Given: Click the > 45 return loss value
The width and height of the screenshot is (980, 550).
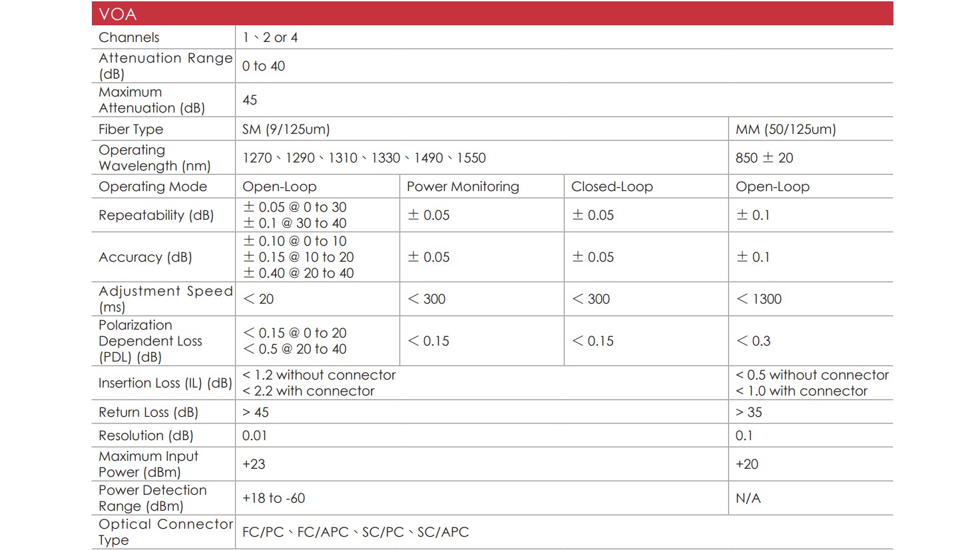Looking at the screenshot, I should coord(256,412).
